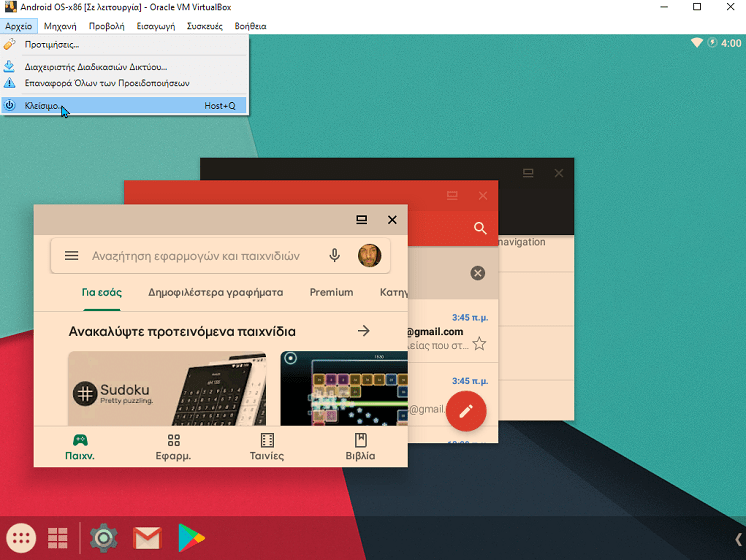The width and height of the screenshot is (746, 560).
Task: Open the brick breaker game thumbnail
Action: point(344,388)
